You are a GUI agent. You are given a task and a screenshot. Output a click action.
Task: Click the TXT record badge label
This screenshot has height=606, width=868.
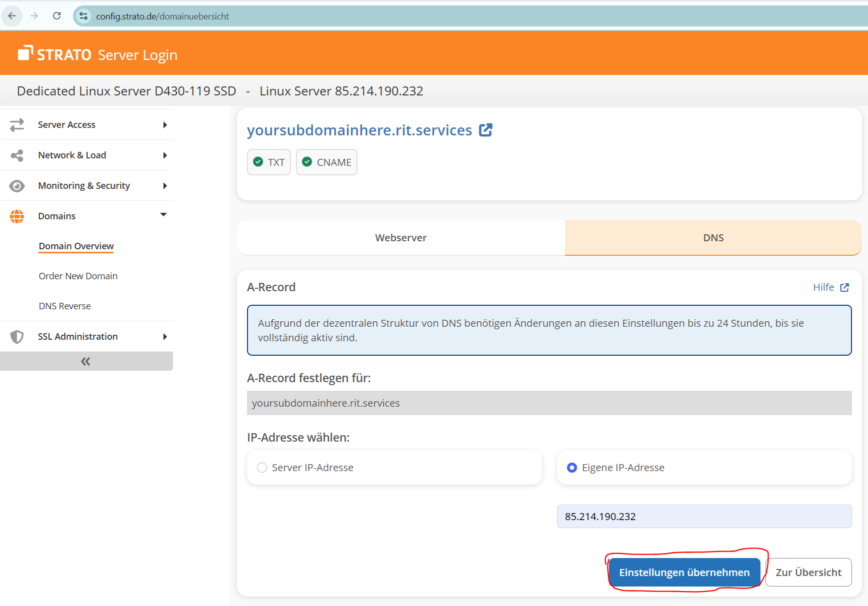coord(276,162)
